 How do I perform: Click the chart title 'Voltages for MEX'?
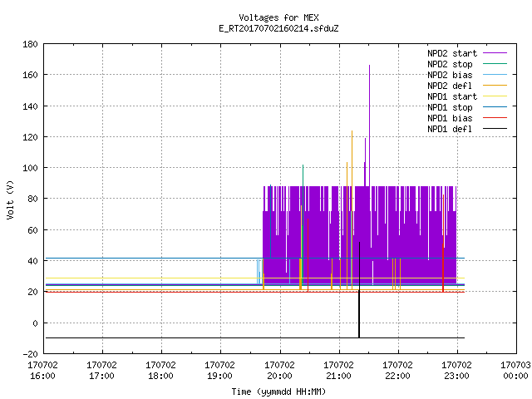(278, 17)
